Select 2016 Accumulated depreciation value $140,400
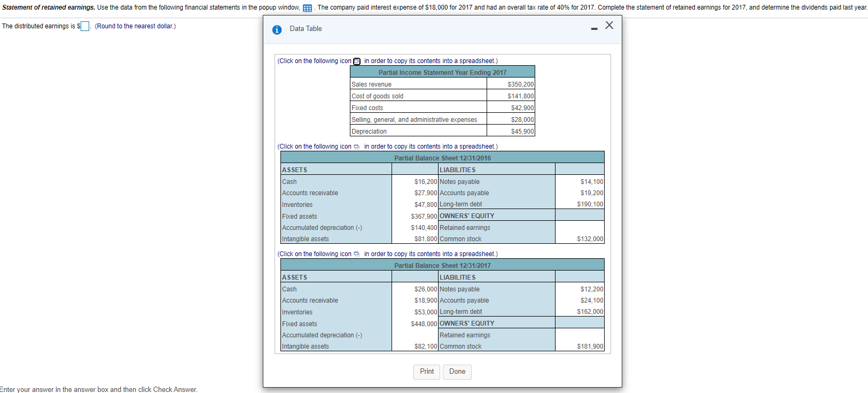 pyautogui.click(x=424, y=228)
